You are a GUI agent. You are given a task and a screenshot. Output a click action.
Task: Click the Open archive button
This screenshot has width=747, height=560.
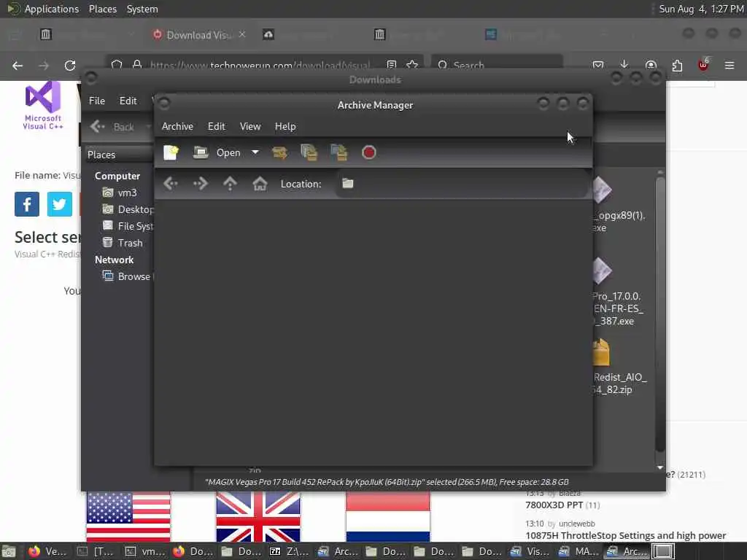[x=217, y=152]
